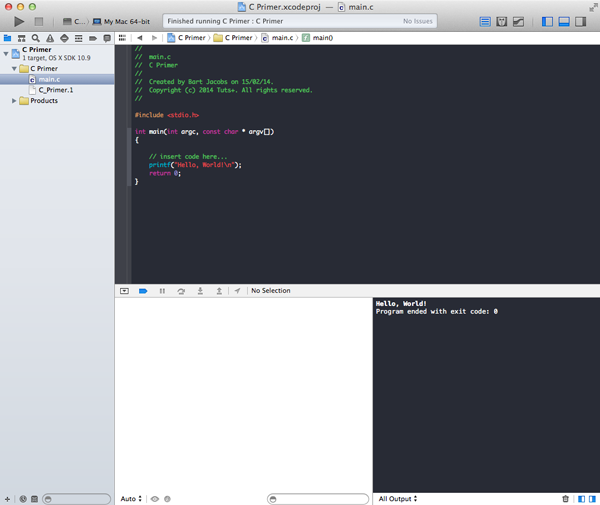Click the Hello, World! console output
Screen dimensions: 600x505
[401, 303]
